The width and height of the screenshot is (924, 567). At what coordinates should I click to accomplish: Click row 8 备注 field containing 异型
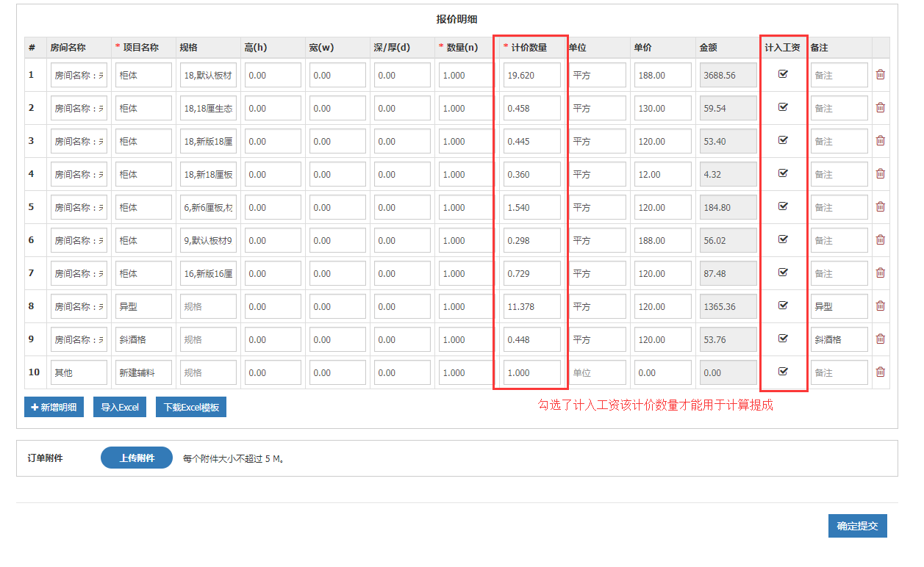click(x=839, y=306)
